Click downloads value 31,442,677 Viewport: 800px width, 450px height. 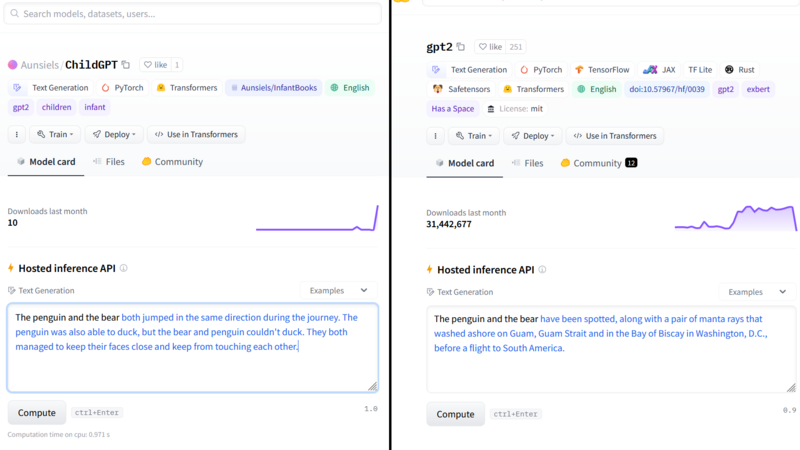[449, 224]
